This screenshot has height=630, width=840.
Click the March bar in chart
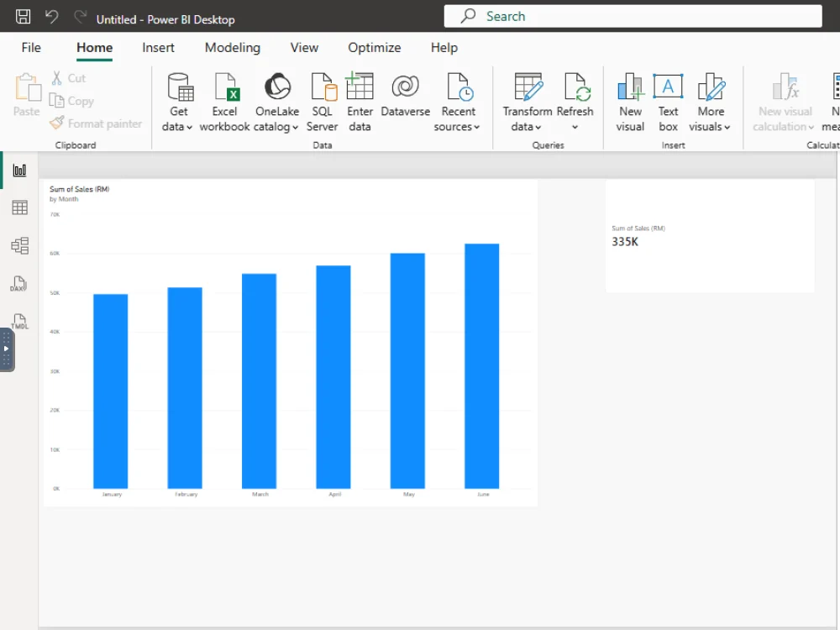point(260,381)
